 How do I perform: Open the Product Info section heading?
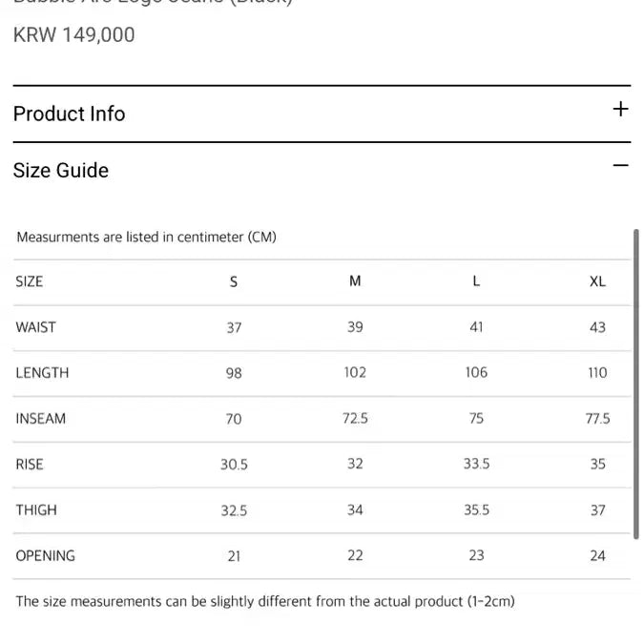(x=69, y=114)
